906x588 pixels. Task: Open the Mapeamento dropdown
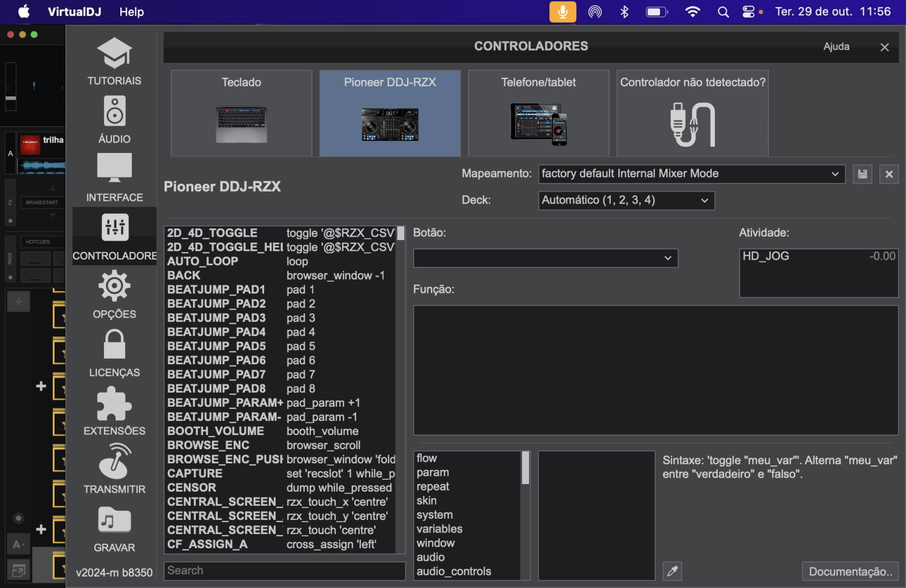click(691, 174)
